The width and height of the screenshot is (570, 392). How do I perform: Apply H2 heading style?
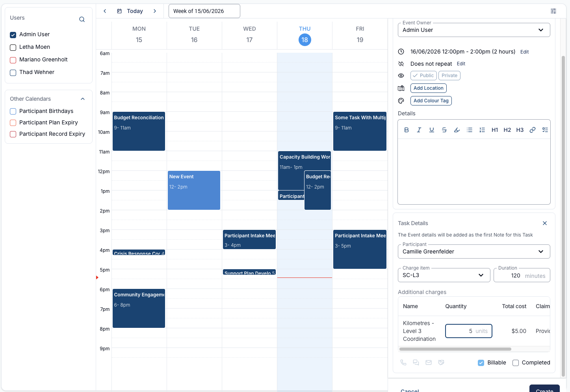pos(507,130)
